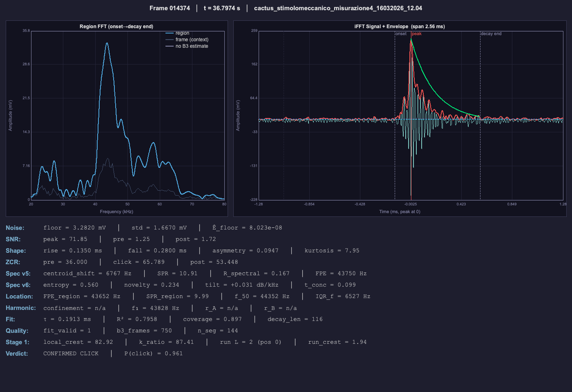Click the "b3_frames = 750" quality value
The image size is (572, 392).
point(144,331)
